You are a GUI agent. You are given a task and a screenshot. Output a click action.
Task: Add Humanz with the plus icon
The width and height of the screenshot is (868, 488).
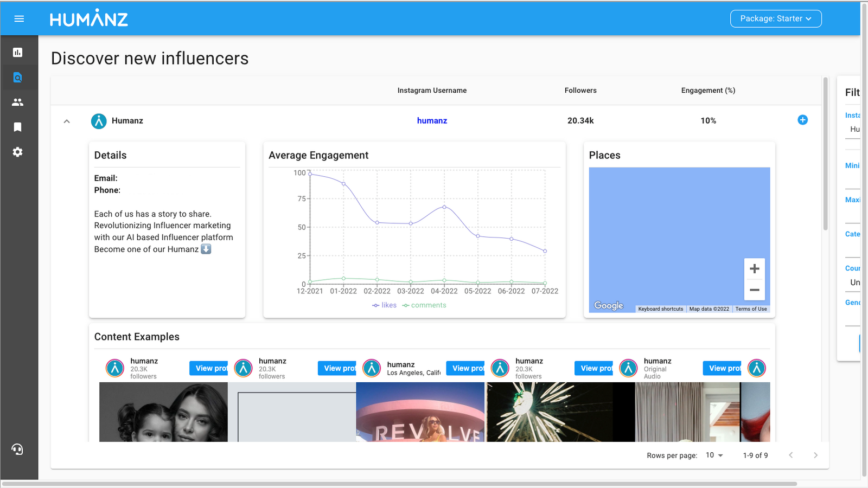coord(803,120)
